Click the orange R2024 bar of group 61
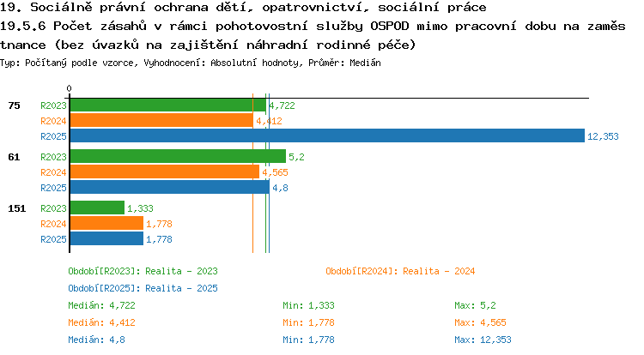The image size is (644, 355). [x=165, y=171]
